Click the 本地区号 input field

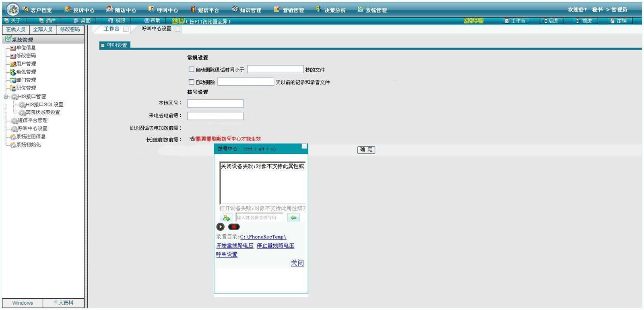pyautogui.click(x=215, y=103)
